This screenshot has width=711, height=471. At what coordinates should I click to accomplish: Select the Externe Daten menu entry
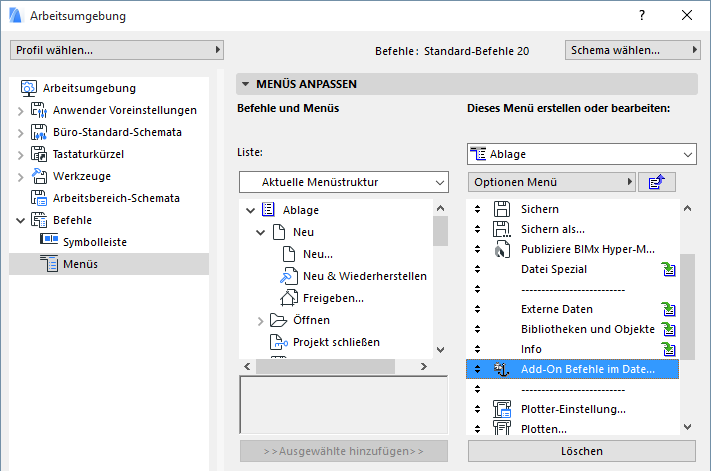(x=557, y=309)
